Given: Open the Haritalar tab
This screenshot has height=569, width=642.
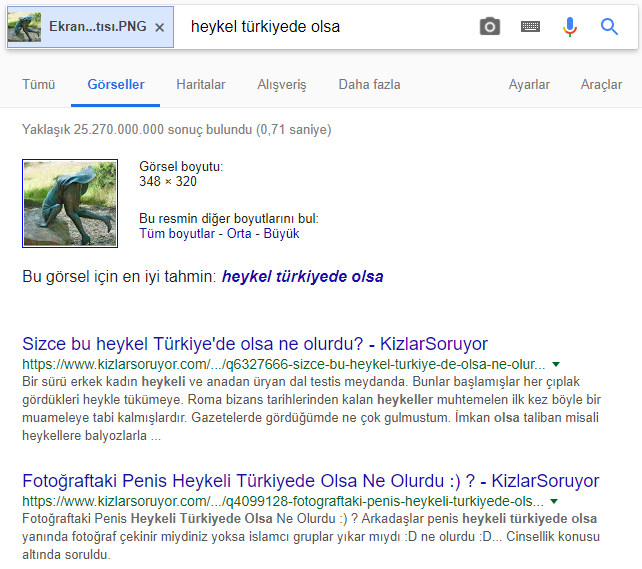Looking at the screenshot, I should [x=201, y=84].
